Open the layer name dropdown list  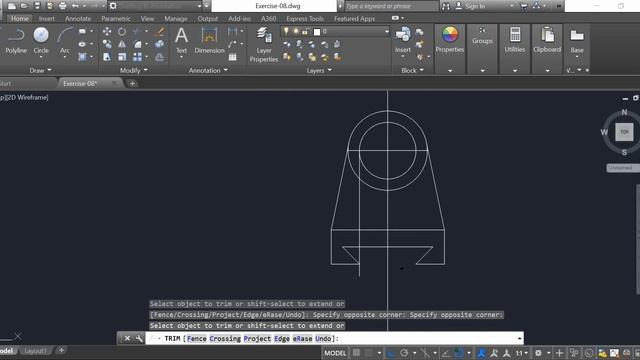pyautogui.click(x=386, y=31)
